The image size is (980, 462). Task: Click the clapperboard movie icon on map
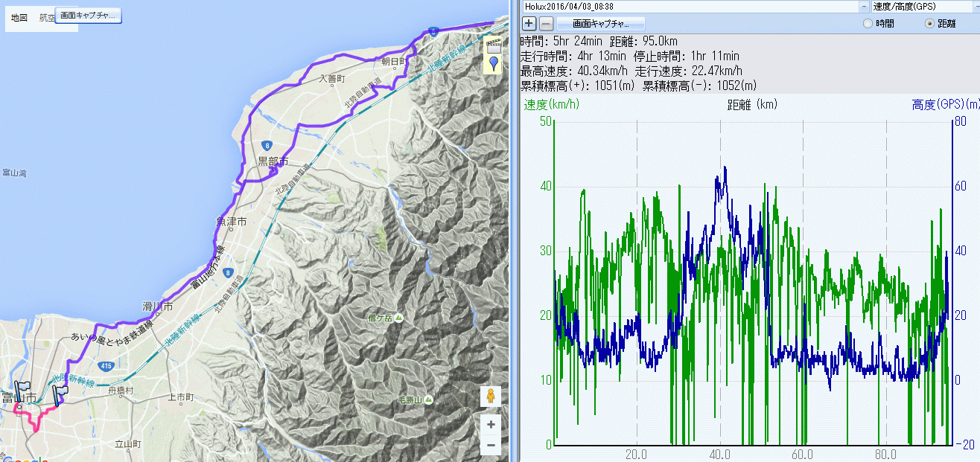pyautogui.click(x=493, y=45)
